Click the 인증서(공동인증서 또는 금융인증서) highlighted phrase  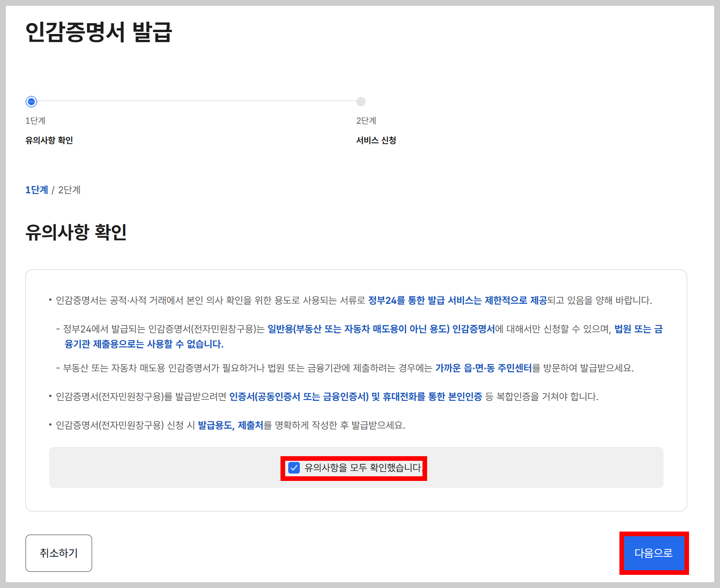(x=299, y=396)
